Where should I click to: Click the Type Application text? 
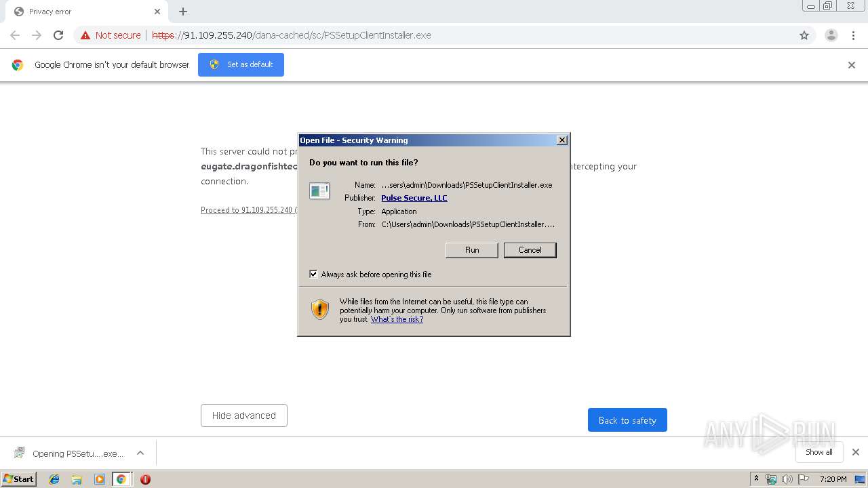tap(399, 211)
